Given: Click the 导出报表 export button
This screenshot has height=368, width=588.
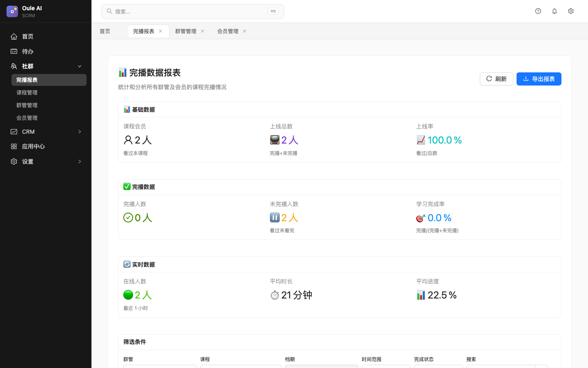Looking at the screenshot, I should click(539, 79).
